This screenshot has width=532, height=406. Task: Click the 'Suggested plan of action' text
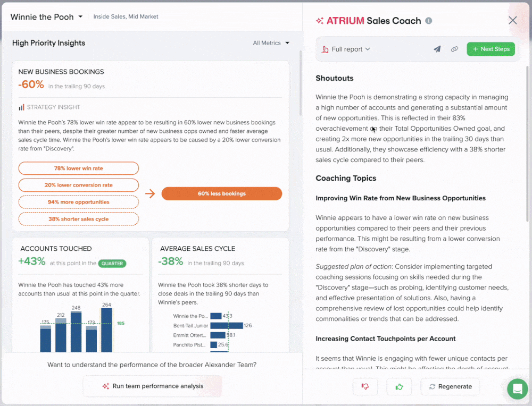pos(354,267)
